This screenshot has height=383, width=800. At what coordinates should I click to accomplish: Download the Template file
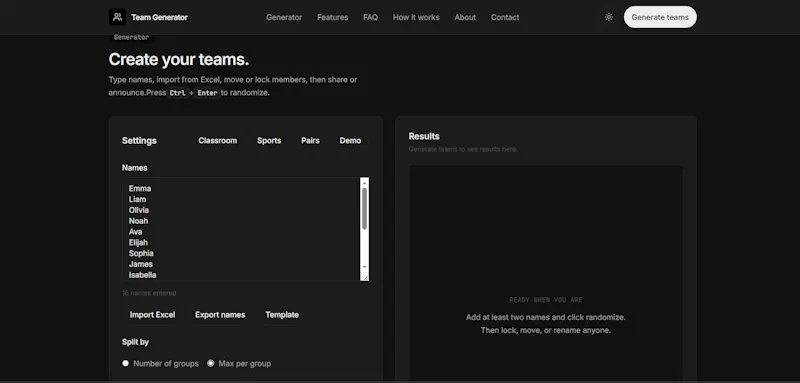(282, 315)
